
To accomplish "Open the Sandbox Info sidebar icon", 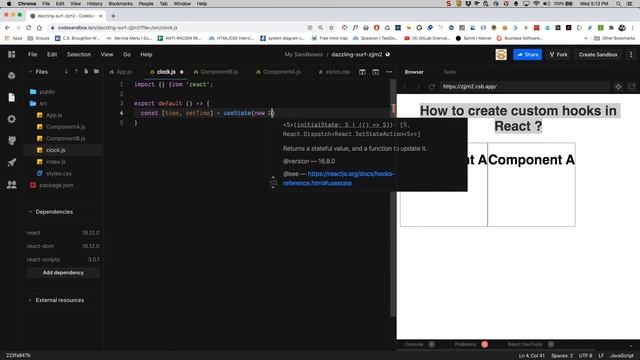I will pos(11,76).
